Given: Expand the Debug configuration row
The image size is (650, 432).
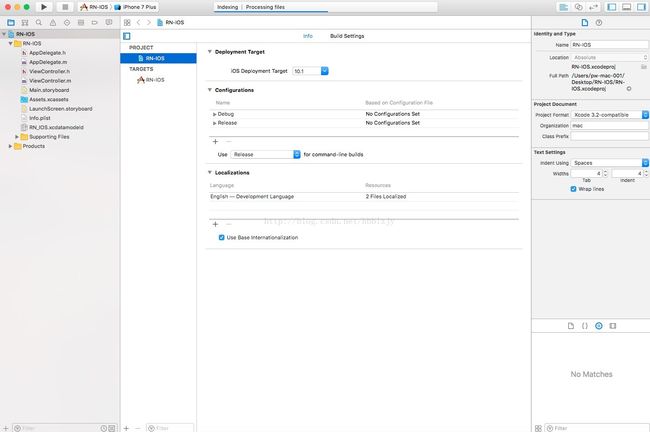Looking at the screenshot, I should tap(214, 114).
